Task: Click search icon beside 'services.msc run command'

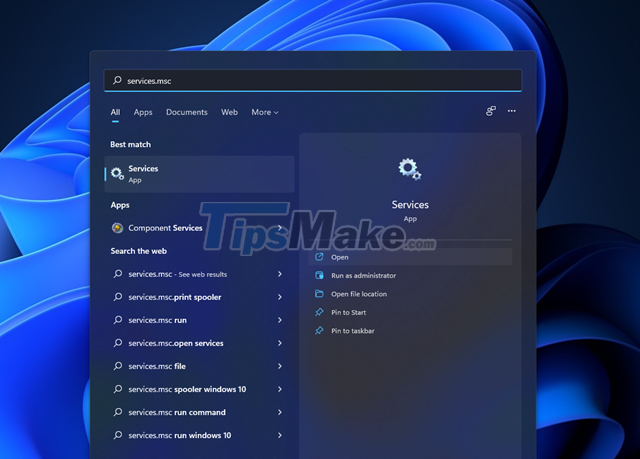Action: (118, 412)
